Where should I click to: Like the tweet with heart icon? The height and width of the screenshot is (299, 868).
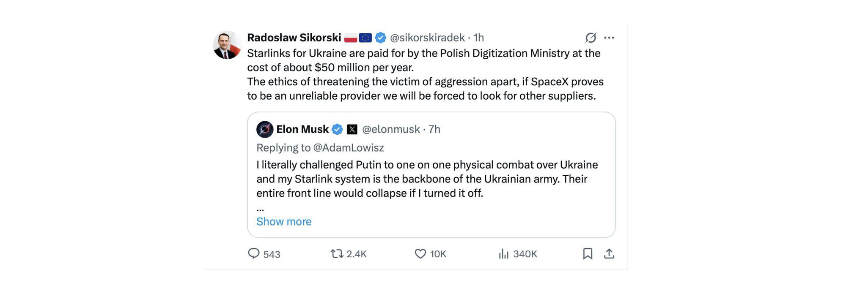(x=420, y=253)
